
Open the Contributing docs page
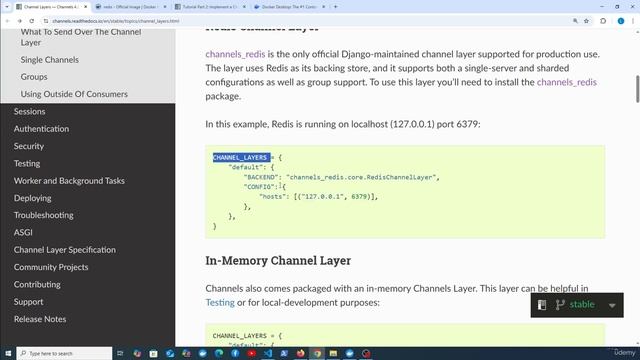click(x=37, y=284)
